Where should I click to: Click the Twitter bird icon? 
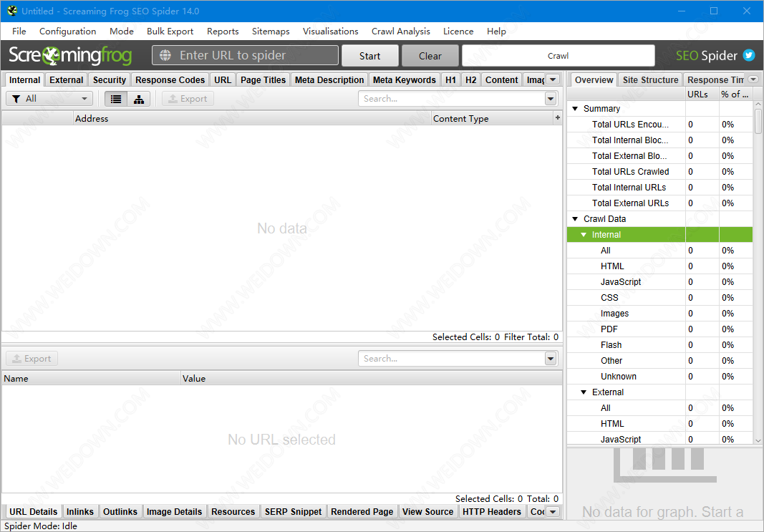[x=748, y=56]
